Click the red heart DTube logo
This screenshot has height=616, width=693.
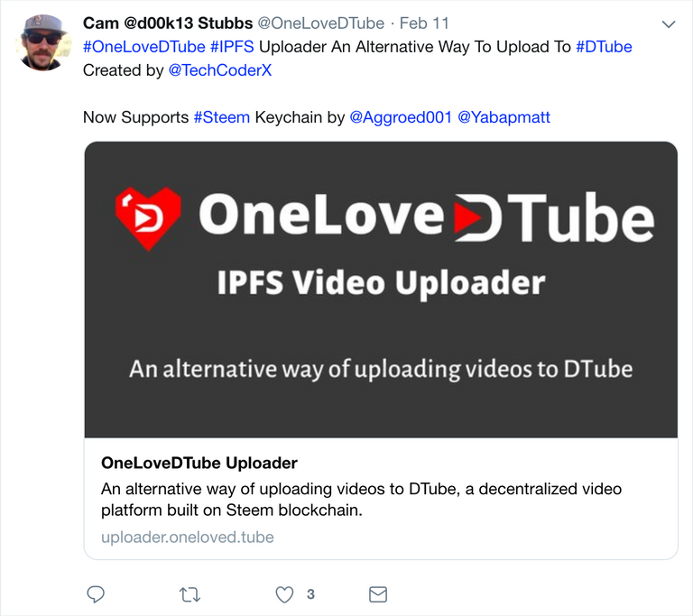[x=148, y=217]
